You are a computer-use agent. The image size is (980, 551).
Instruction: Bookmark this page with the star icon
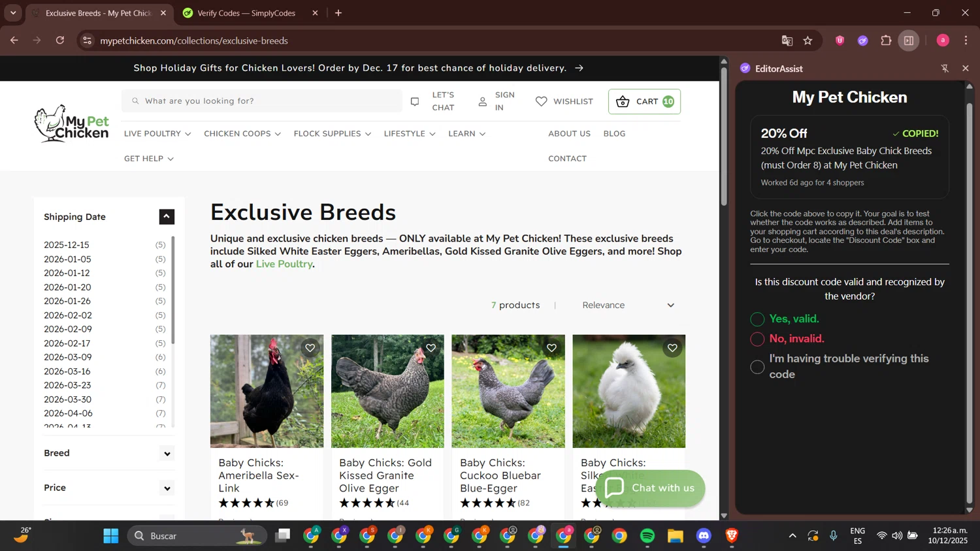point(808,40)
